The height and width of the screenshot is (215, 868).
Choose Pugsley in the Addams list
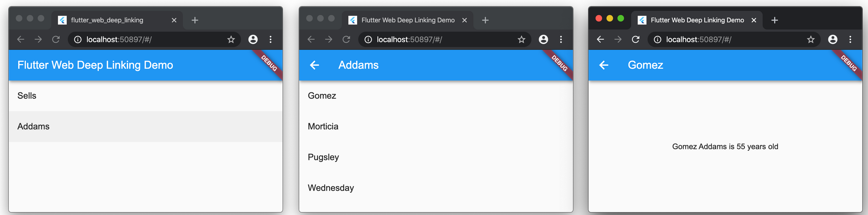tap(436, 157)
